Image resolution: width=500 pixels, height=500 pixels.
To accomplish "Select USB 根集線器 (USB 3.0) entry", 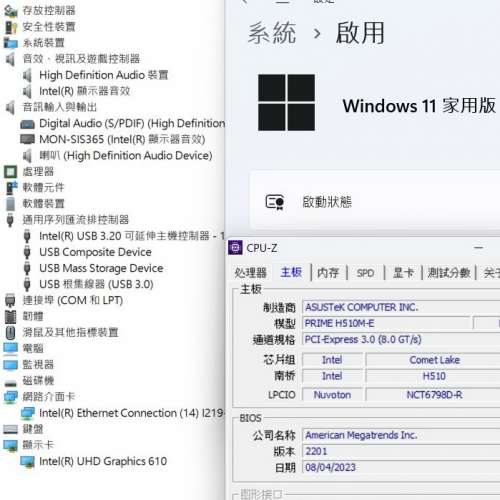I will 96,284.
